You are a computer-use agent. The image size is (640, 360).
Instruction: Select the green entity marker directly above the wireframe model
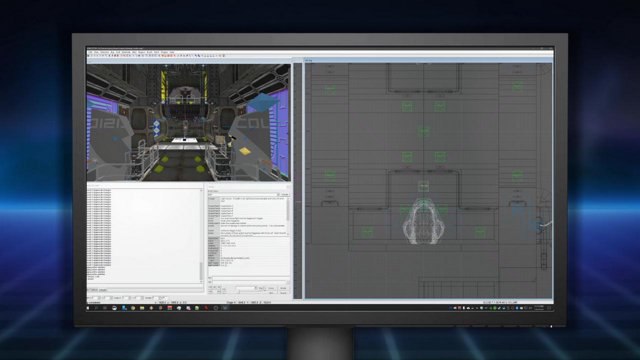tap(424, 187)
